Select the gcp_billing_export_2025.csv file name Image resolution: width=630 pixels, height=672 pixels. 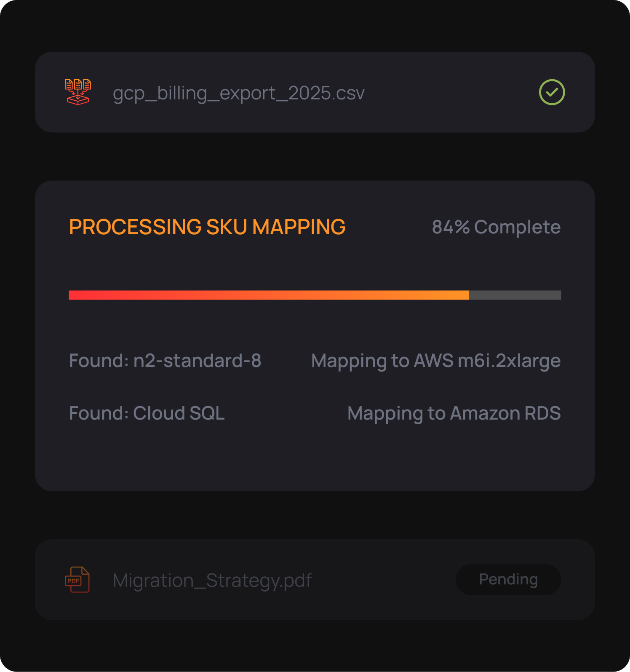tap(238, 93)
